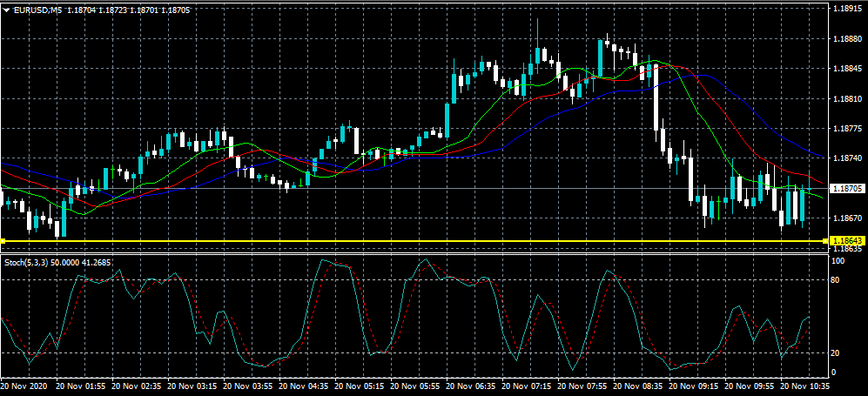The image size is (868, 396).
Task: Click time axis label 20 Nov 02:35
Action: [135, 385]
